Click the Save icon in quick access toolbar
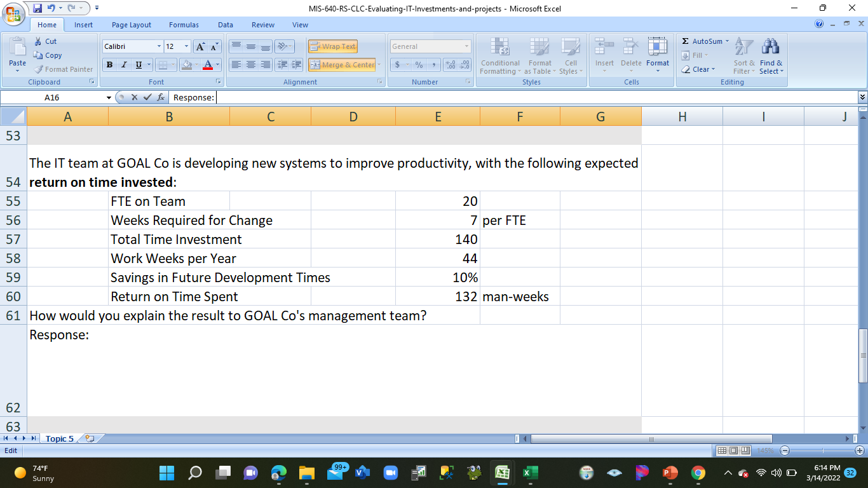 (x=37, y=8)
